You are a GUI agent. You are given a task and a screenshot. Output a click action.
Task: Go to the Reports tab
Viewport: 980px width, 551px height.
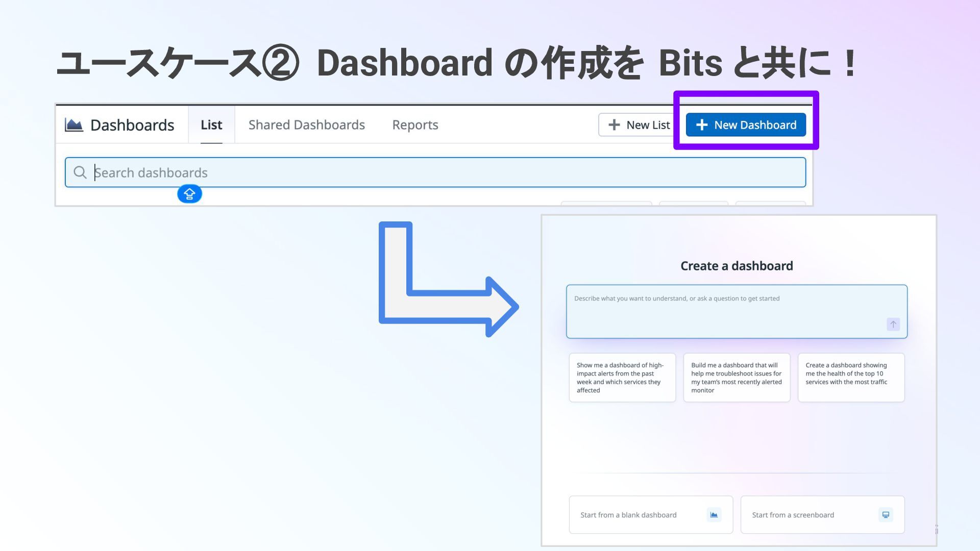tap(415, 125)
